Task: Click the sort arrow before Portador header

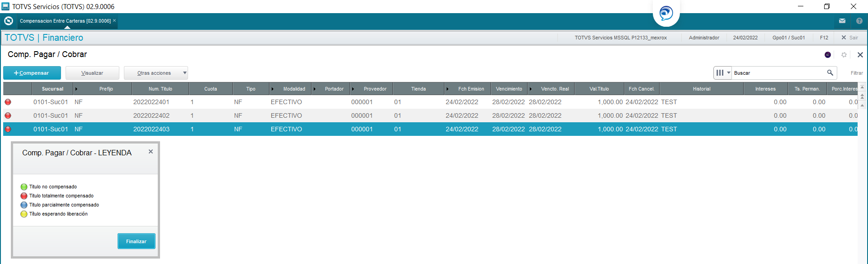Action: point(314,89)
